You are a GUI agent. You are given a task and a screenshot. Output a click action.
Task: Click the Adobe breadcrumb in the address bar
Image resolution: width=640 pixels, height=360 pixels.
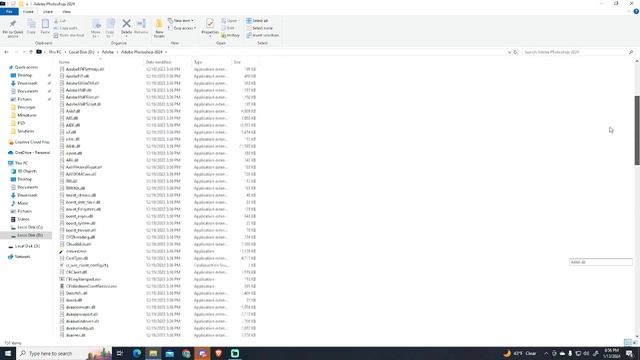tap(108, 52)
